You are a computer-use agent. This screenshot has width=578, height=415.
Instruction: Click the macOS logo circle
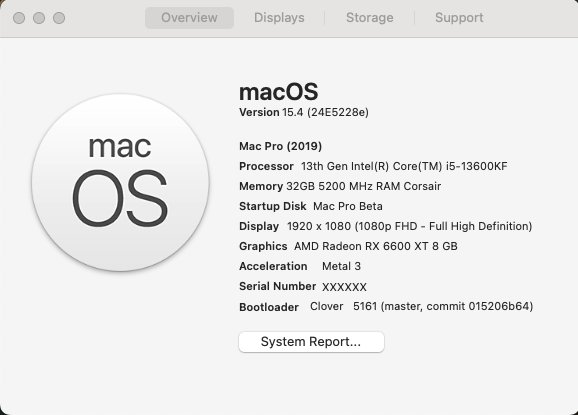121,182
